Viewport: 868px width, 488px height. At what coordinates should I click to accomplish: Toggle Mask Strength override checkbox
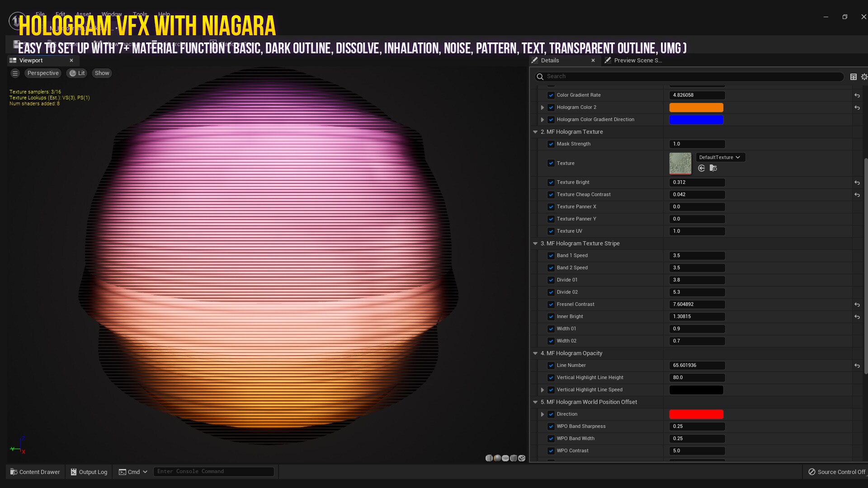[x=551, y=144]
